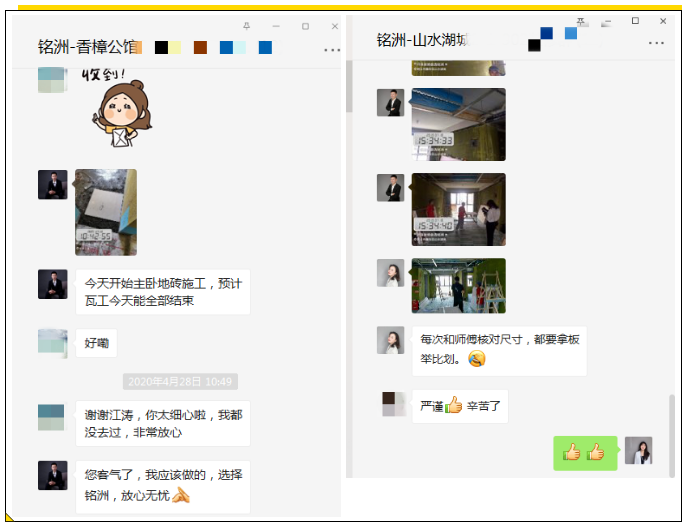This screenshot has width=687, height=530.
Task: Open more options in 铭洲-山水湖 chat
Action: [656, 43]
